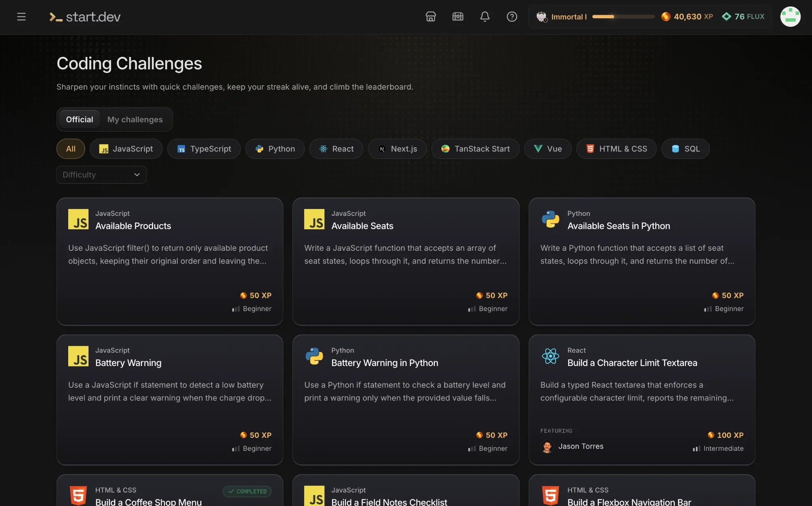812x506 pixels.
Task: Expand the Difficulty dropdown
Action: click(101, 175)
